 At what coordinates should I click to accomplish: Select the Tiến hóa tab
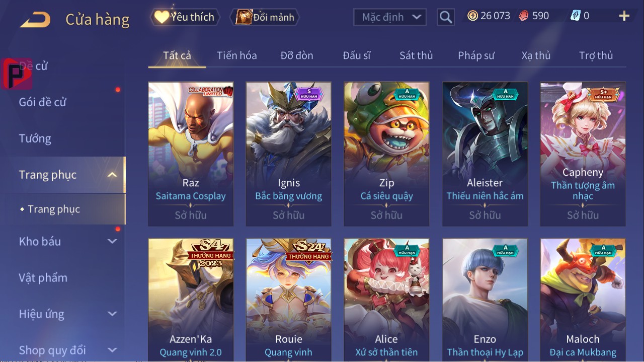(237, 55)
